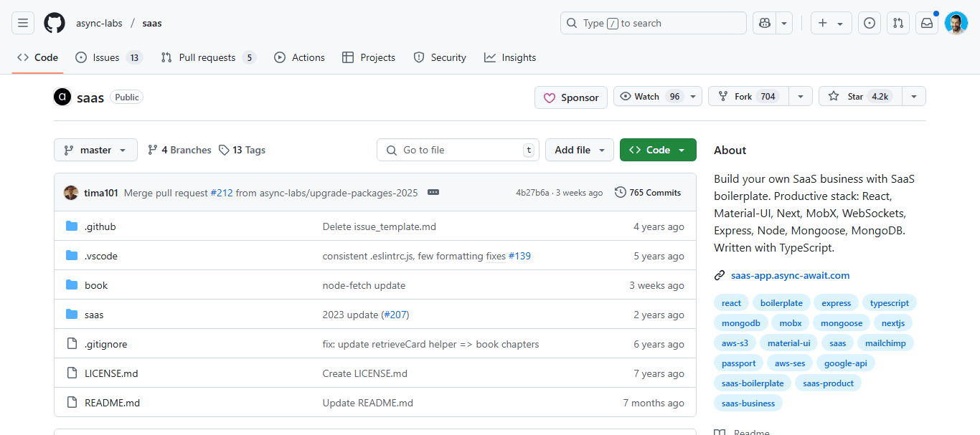Open the Actions tab
The image size is (980, 435).
coord(299,57)
